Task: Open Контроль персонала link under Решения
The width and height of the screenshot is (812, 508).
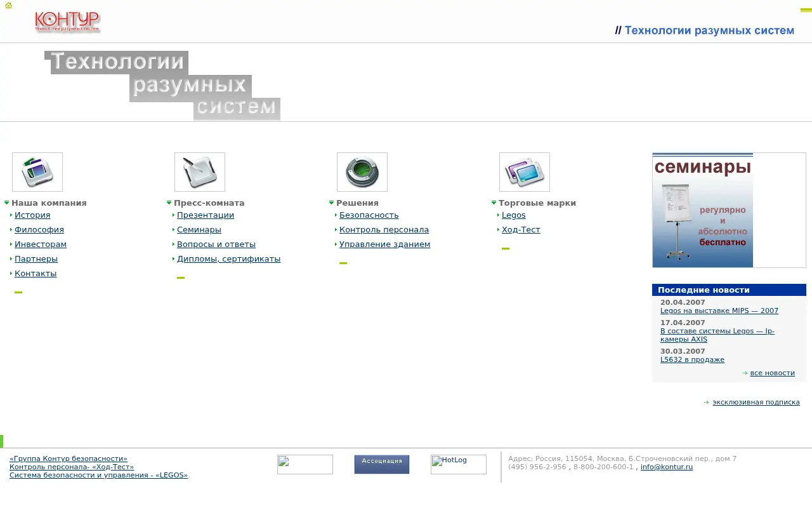Action: [384, 230]
